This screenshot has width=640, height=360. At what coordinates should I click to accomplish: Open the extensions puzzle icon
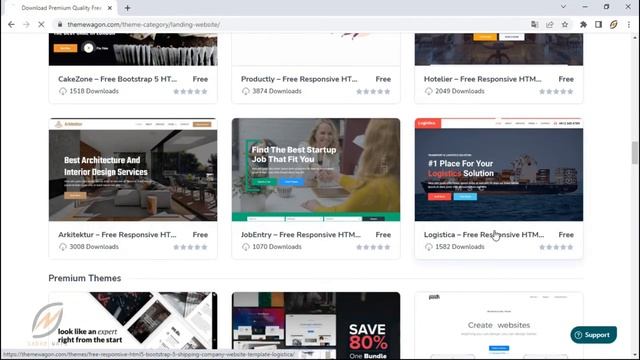[x=583, y=24]
